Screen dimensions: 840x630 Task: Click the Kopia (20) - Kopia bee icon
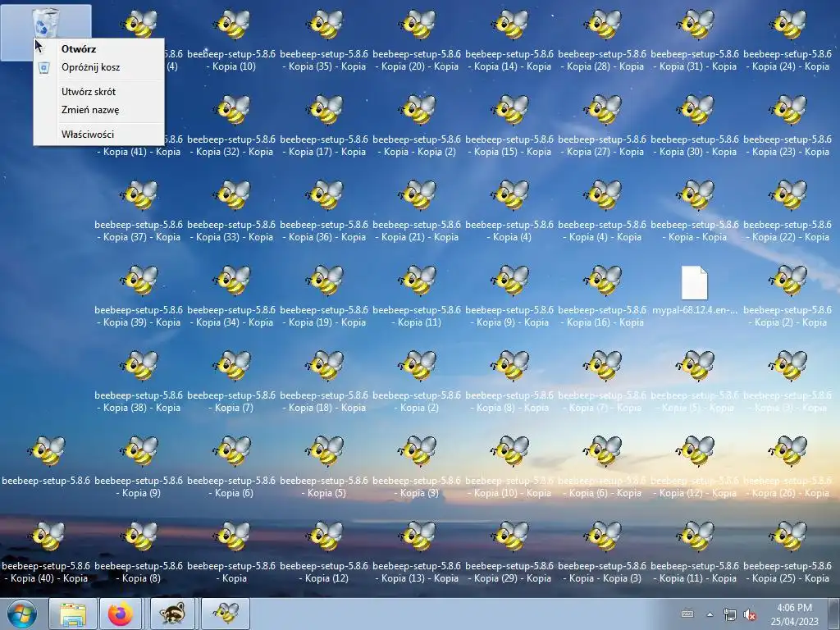[417, 24]
